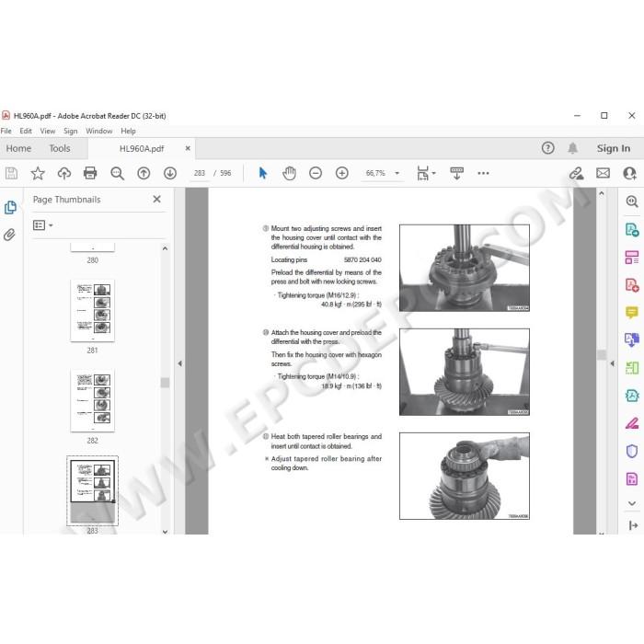Go to previous page with the up arrow

tap(144, 173)
